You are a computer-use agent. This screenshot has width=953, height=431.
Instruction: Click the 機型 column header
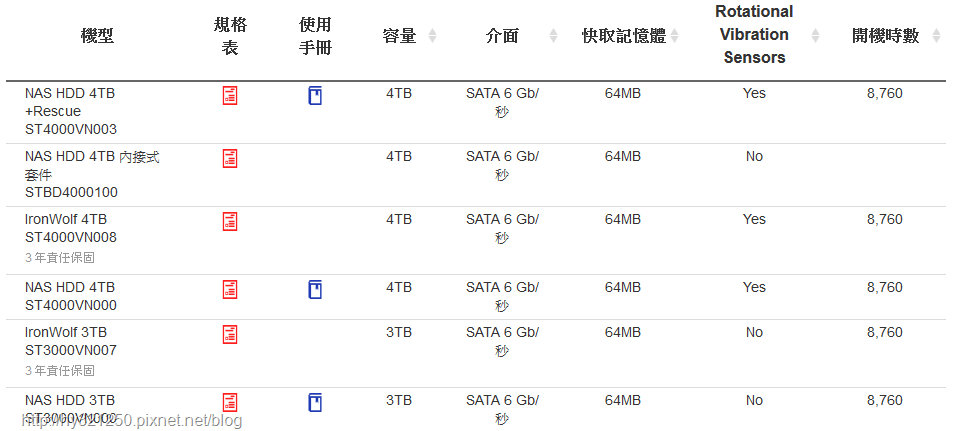[x=97, y=36]
